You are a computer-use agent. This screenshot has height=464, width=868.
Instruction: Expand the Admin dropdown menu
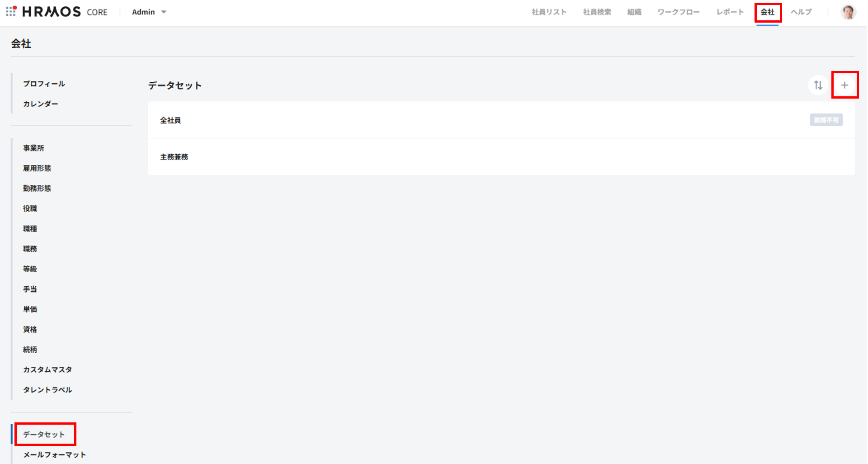tap(149, 12)
